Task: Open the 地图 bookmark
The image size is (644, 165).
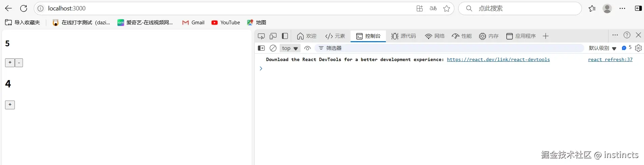Action: (257, 22)
